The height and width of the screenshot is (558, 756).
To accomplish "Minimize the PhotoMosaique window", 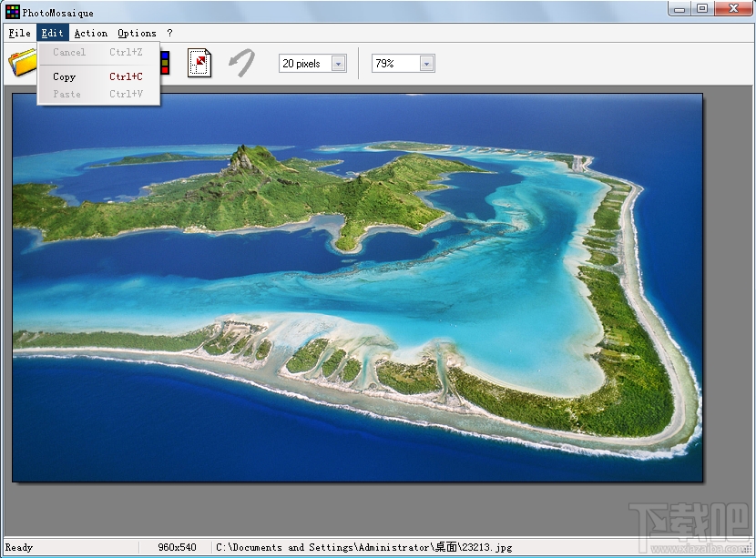I will pyautogui.click(x=679, y=9).
